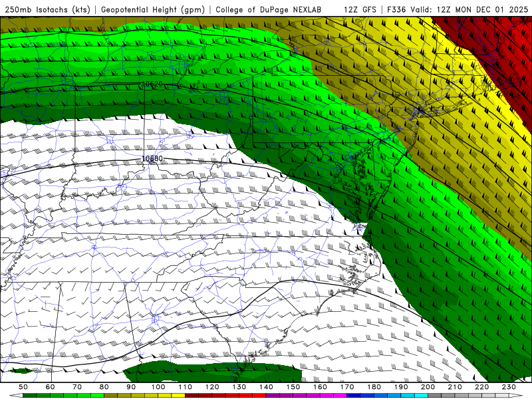Select the olive swatch just after 80
The image size is (532, 399).
110,396
